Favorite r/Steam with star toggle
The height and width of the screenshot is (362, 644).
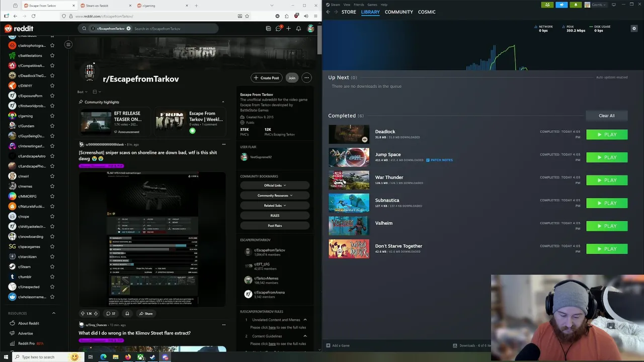click(52, 266)
